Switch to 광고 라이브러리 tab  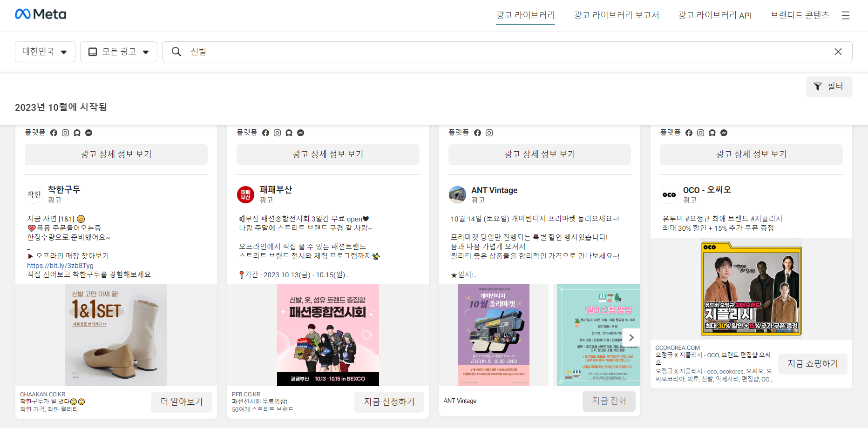pos(525,15)
